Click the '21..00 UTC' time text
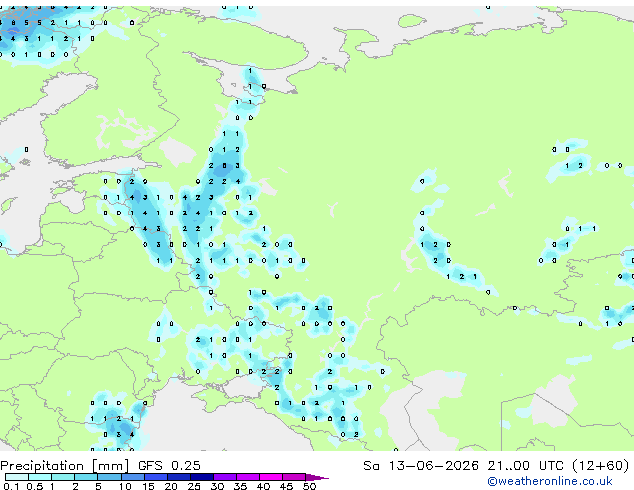The height and width of the screenshot is (490, 634). click(525, 466)
